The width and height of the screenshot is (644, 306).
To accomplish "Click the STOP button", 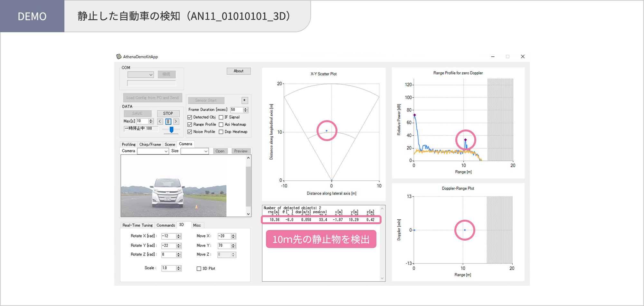I will pos(168,114).
